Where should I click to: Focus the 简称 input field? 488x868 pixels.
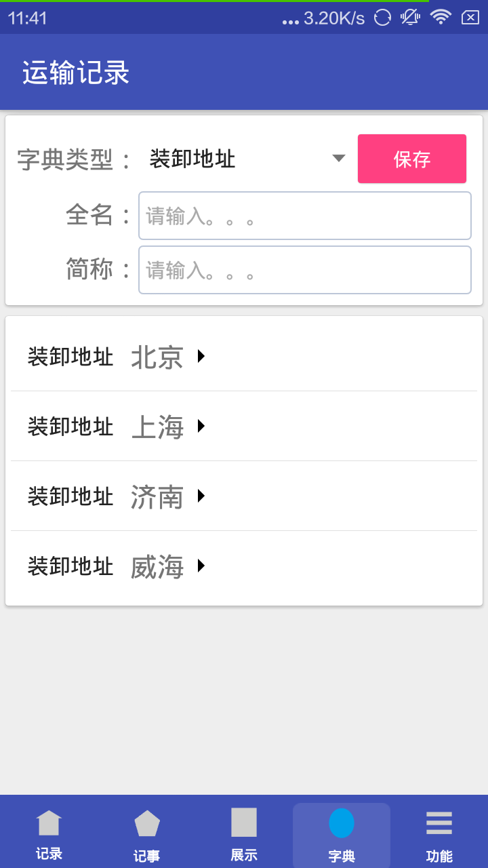pos(305,270)
